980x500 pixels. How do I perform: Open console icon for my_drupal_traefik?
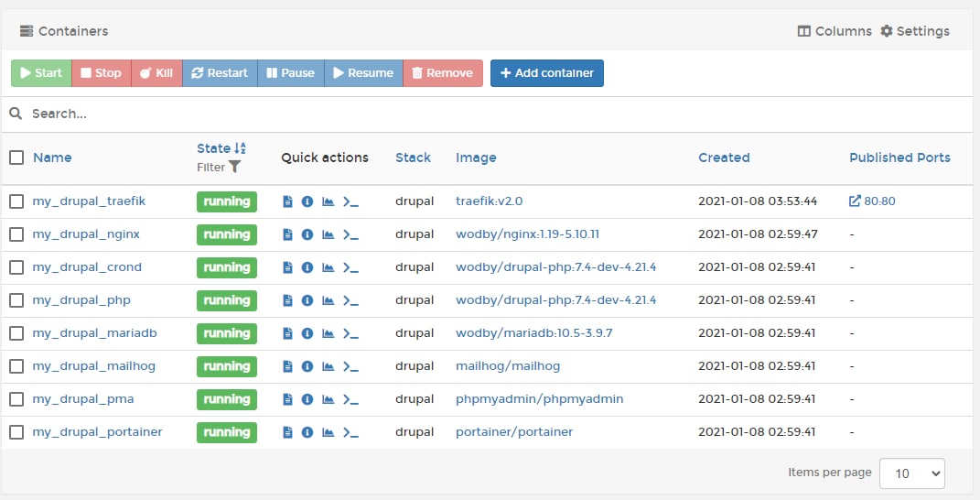pos(350,201)
